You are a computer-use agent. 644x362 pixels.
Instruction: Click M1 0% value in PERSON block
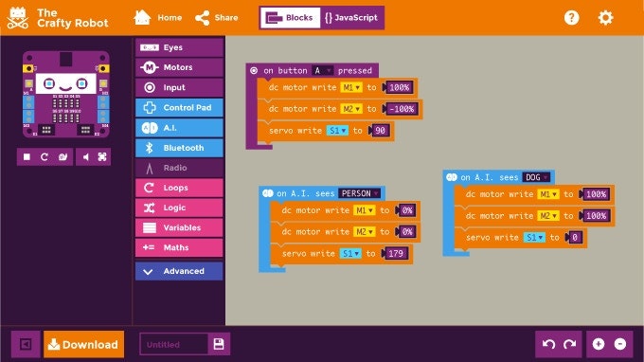click(x=407, y=210)
